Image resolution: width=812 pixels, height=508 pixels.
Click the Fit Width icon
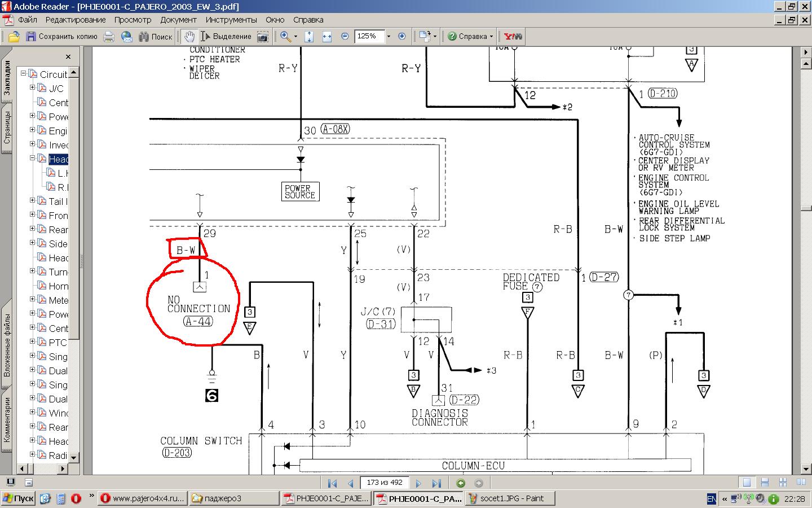[327, 37]
